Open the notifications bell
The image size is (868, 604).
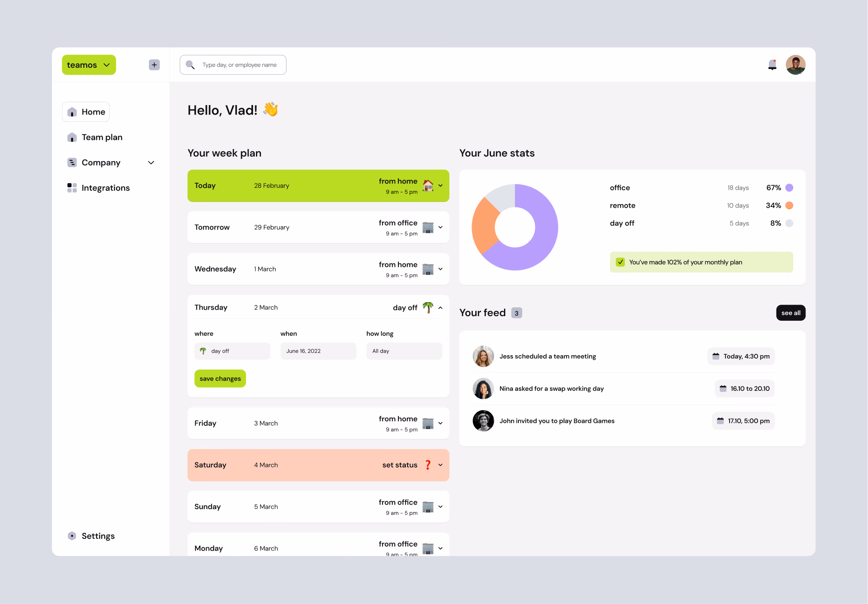point(772,65)
